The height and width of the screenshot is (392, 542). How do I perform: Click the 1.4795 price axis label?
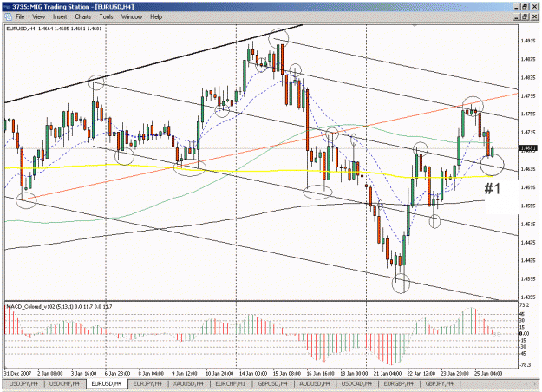[527, 96]
